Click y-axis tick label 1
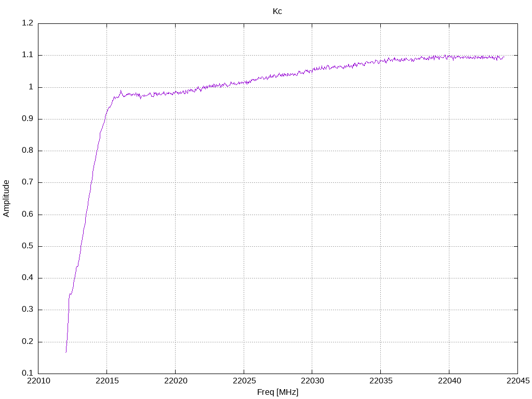This screenshot has height=399, width=532. point(31,87)
